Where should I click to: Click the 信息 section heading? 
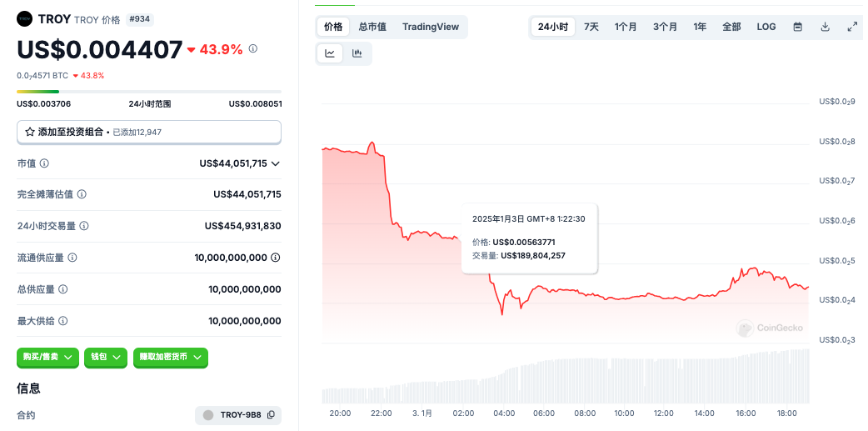28,388
